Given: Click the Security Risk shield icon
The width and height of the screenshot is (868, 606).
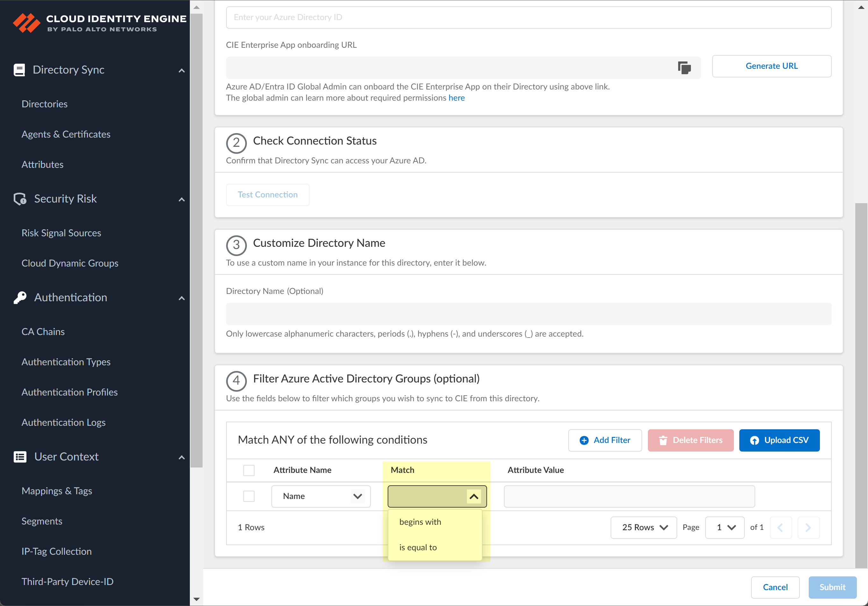Looking at the screenshot, I should (x=20, y=199).
